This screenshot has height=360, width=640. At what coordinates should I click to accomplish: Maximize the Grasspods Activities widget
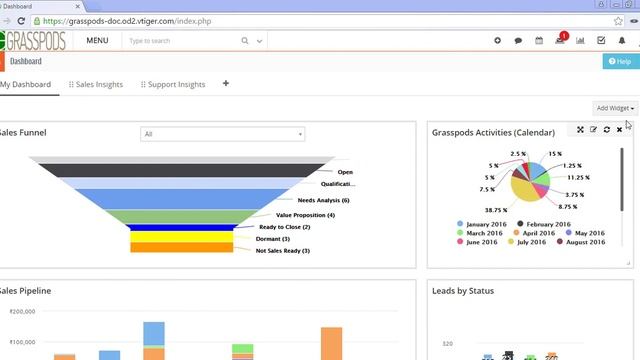coord(580,129)
